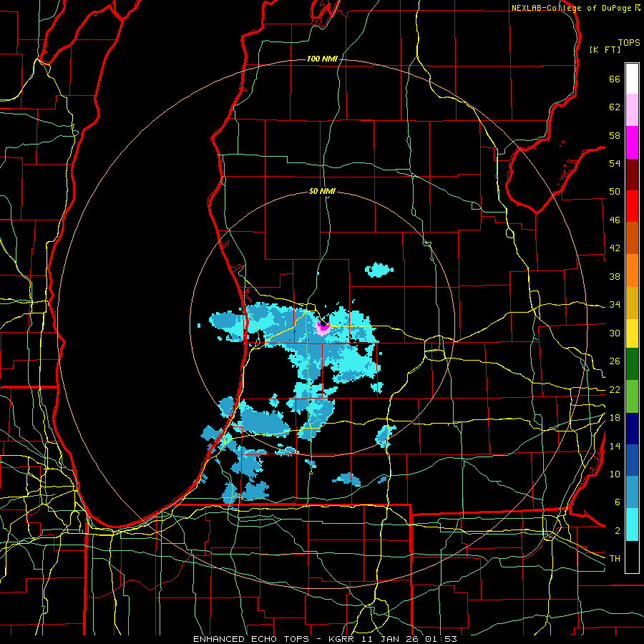Viewport: 644px width, 644px height.
Task: Click the magenta high-top echo near radar center
Action: coord(323,328)
